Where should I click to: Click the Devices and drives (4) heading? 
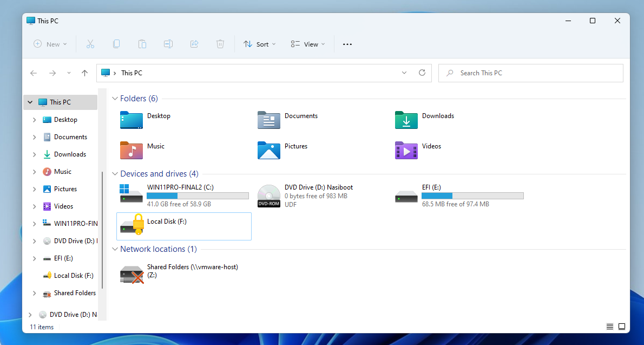tap(159, 173)
